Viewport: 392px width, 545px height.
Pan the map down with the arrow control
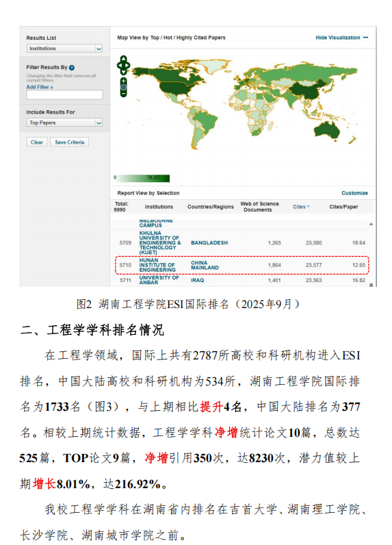[x=124, y=72]
